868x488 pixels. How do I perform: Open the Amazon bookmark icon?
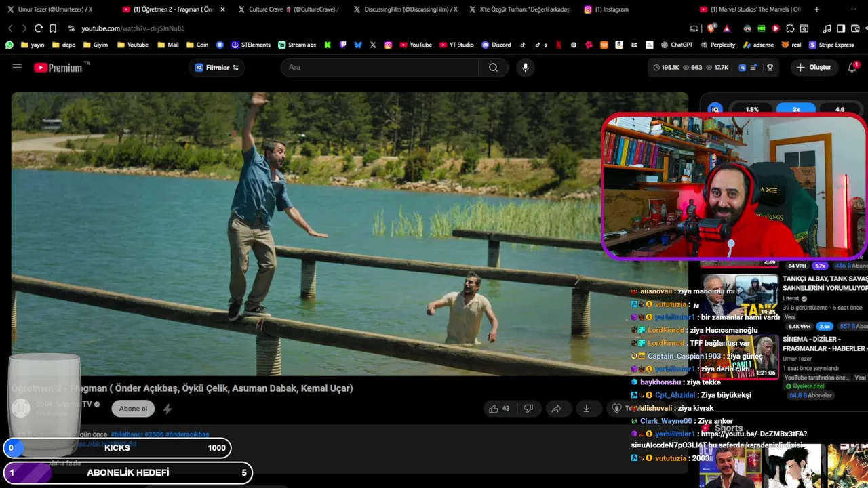pos(619,45)
